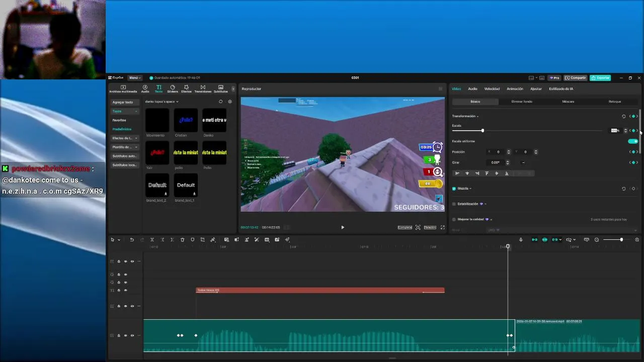Enable Mejorar la calidad checkbox
644x362 pixels.
pos(454,220)
